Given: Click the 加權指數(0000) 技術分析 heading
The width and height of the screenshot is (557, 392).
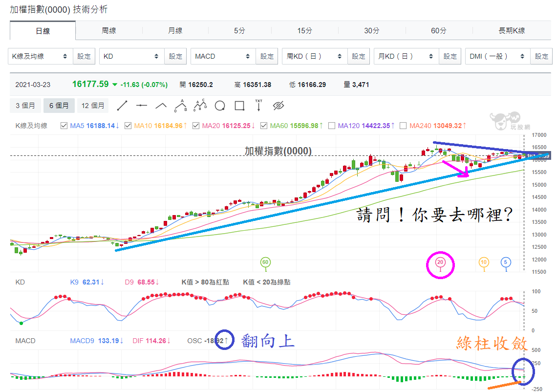Looking at the screenshot, I should pos(59,10).
